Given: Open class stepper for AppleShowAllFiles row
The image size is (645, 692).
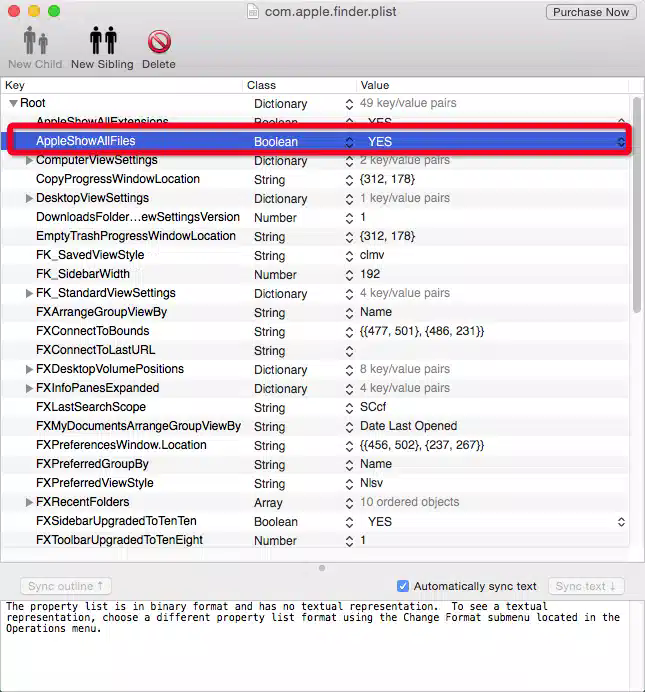Looking at the screenshot, I should pyautogui.click(x=349, y=142).
